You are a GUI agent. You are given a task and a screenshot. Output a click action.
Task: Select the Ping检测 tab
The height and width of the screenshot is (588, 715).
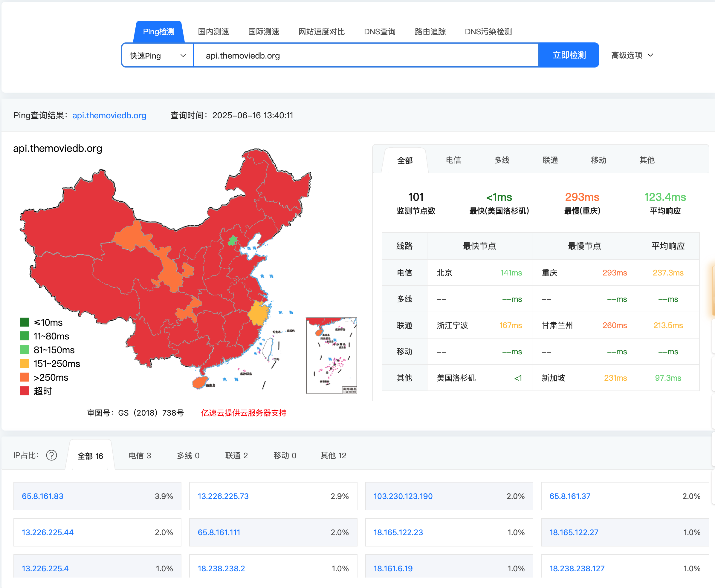159,32
